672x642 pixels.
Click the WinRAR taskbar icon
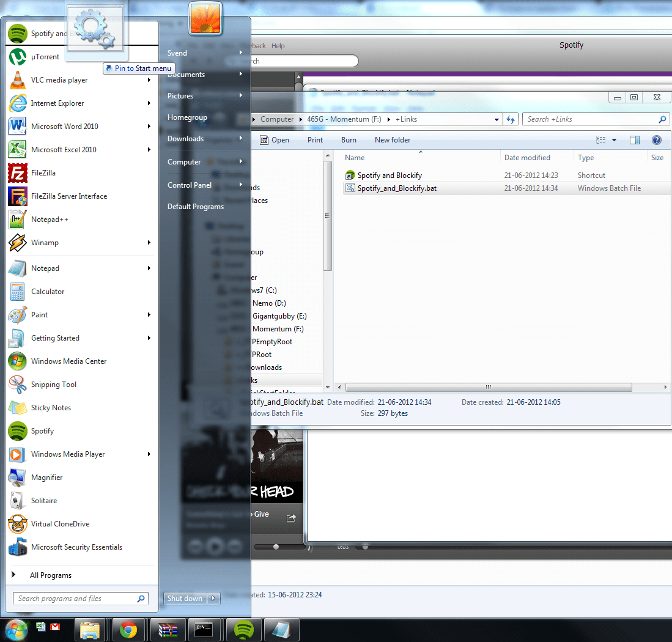(168, 630)
